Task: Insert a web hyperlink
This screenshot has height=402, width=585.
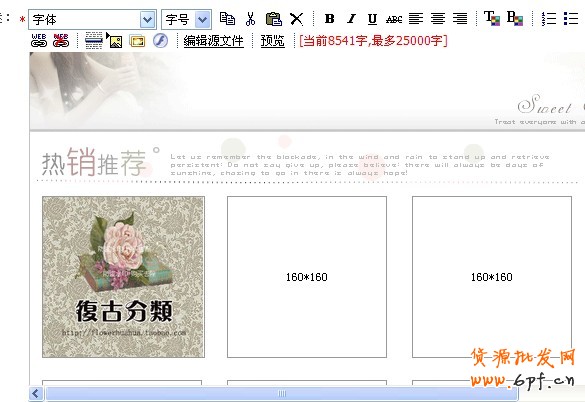Action: click(x=39, y=40)
